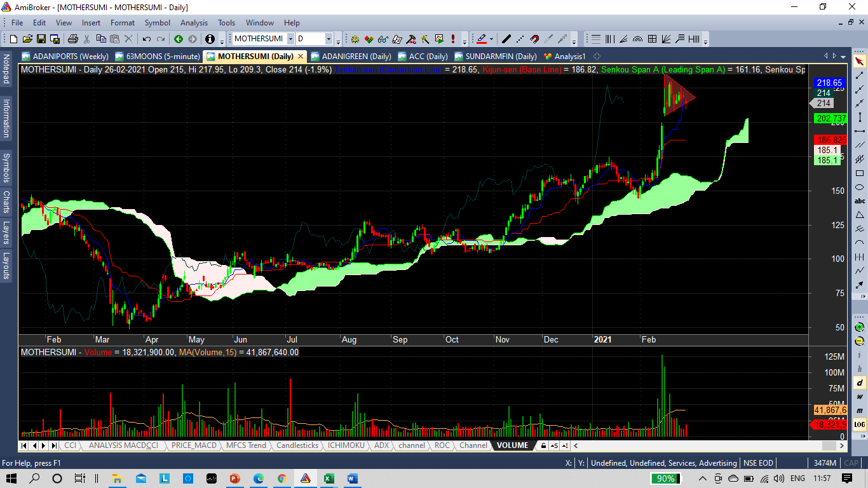Click the pen color highlighter swatch
The height and width of the screenshot is (488, 868).
coord(481,39)
